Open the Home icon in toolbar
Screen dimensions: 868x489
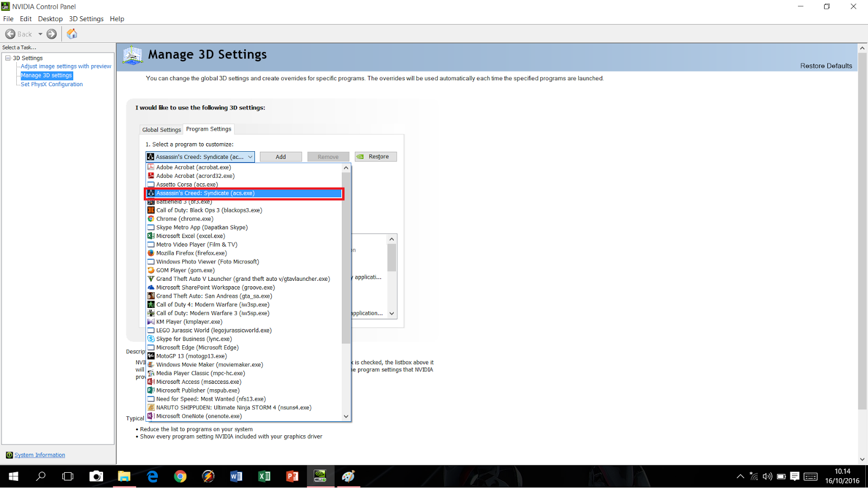pos(72,34)
